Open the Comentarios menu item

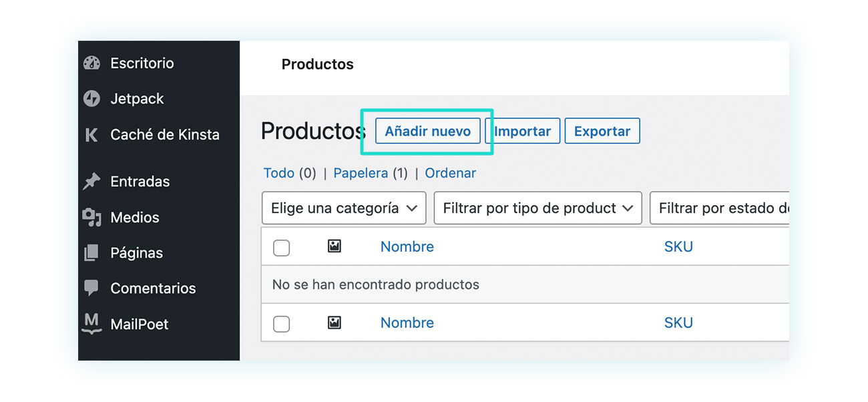(153, 288)
